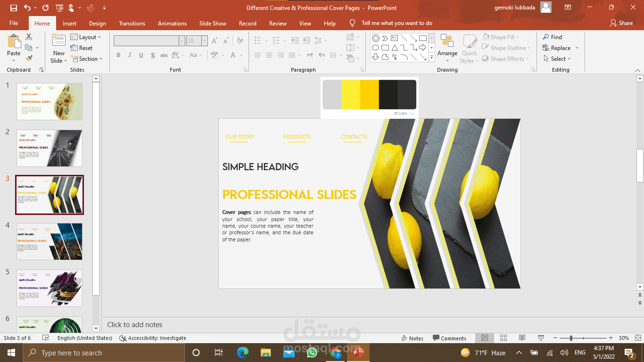This screenshot has height=362, width=644.
Task: Click the zoom in plus button
Action: (x=611, y=338)
